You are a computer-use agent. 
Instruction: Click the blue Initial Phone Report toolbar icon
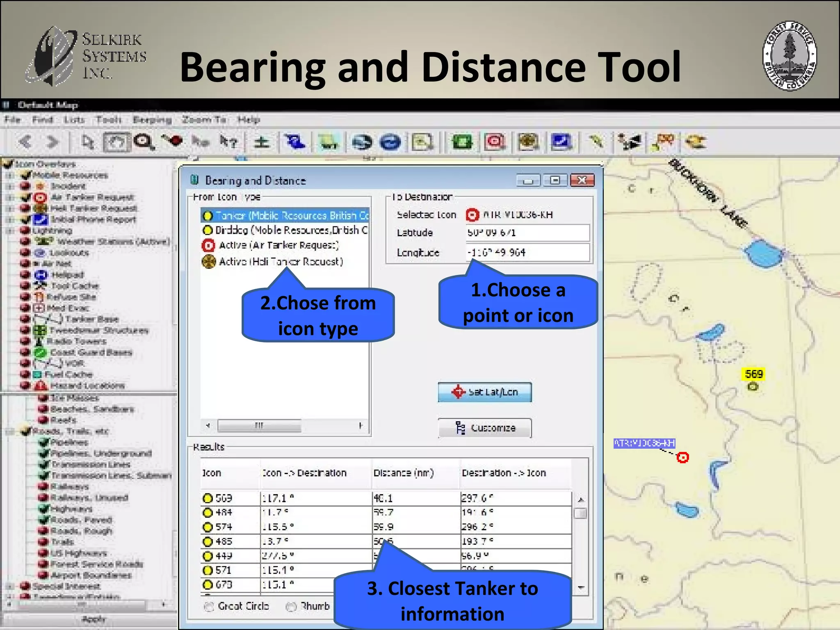[x=561, y=142]
